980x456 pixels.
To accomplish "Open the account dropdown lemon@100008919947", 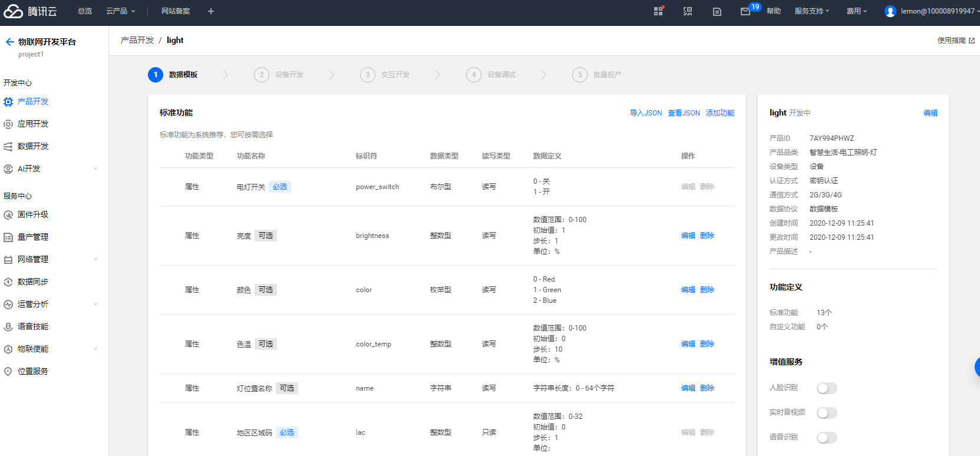I will coord(940,11).
